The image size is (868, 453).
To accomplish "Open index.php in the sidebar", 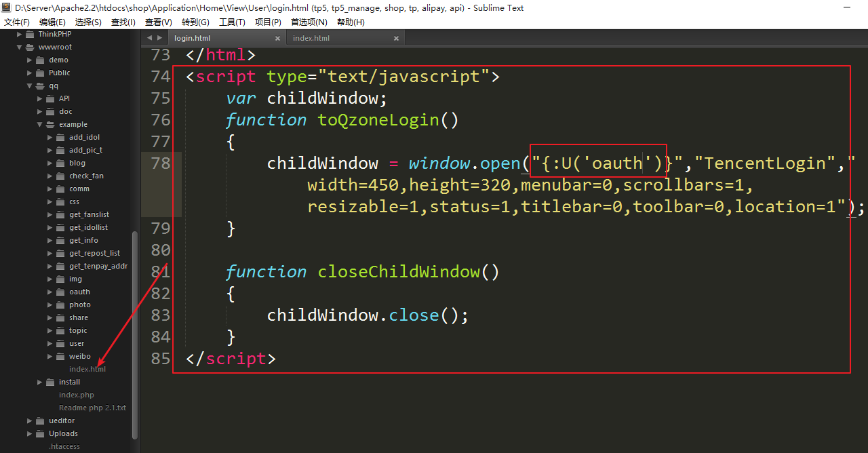I will (x=76, y=395).
